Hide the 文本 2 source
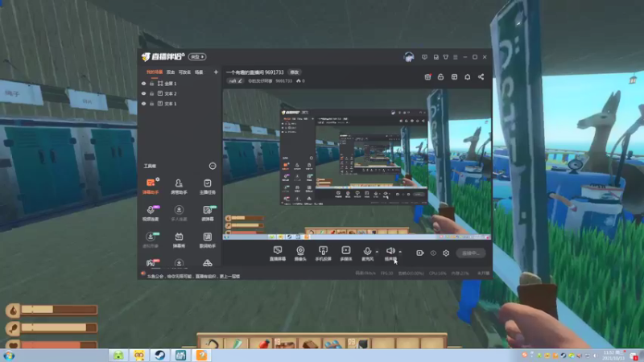Screen dimensions: 644x362 (143, 93)
